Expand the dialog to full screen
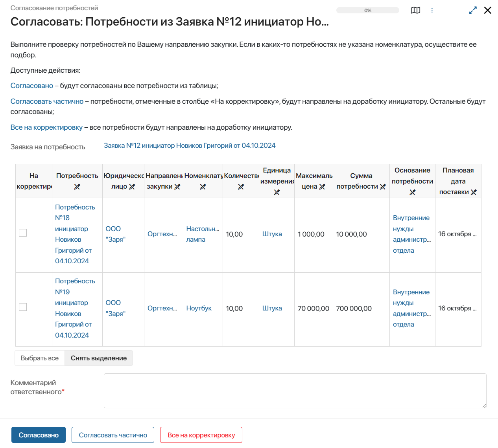 coord(473,10)
